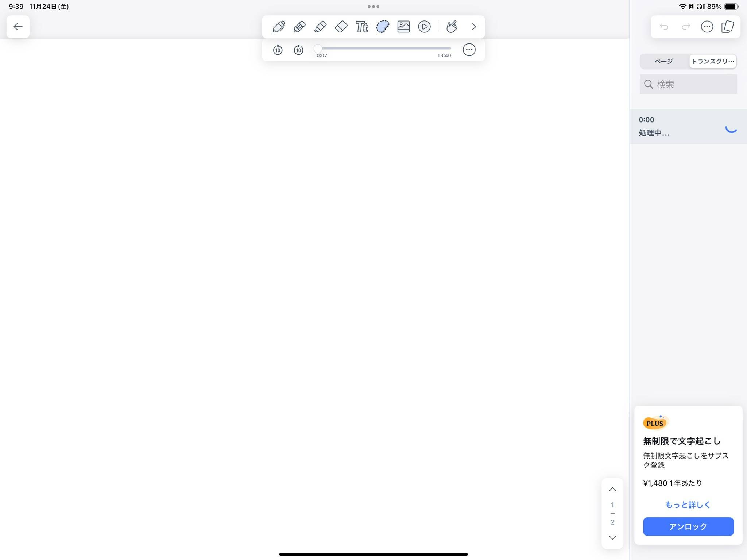Select the text tool (Tt)

point(361,26)
